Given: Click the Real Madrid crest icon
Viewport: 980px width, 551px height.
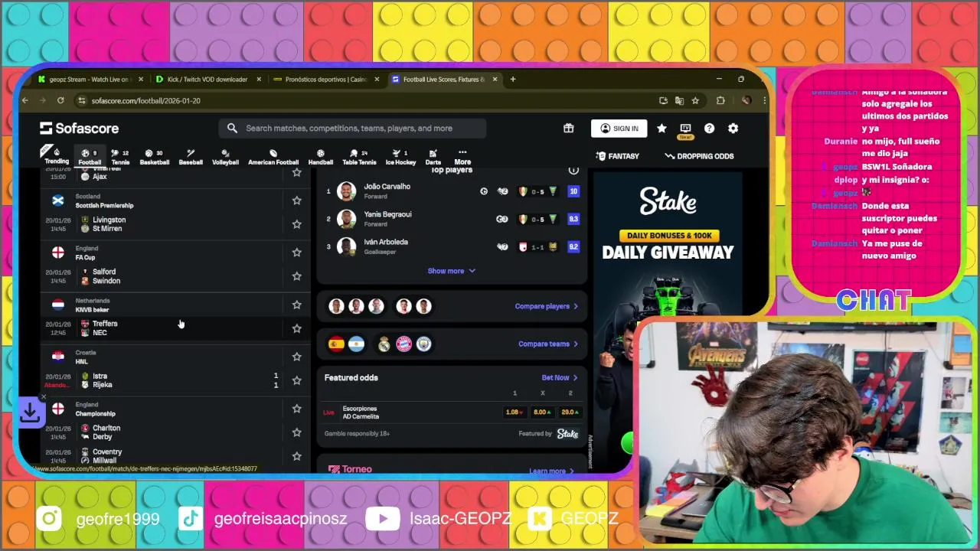Looking at the screenshot, I should (x=384, y=344).
